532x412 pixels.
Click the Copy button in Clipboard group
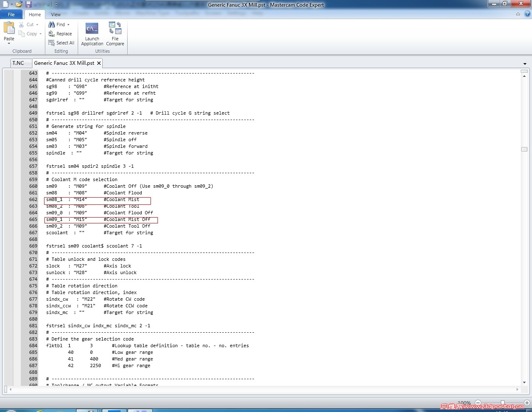click(28, 34)
